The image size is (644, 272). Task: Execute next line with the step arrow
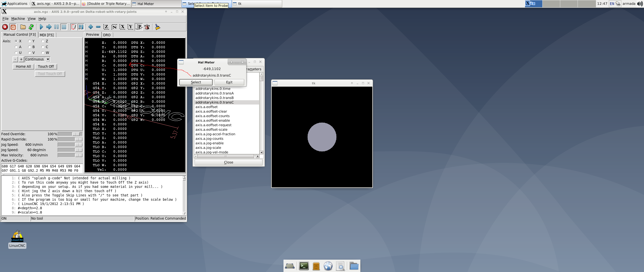pyautogui.click(x=49, y=27)
